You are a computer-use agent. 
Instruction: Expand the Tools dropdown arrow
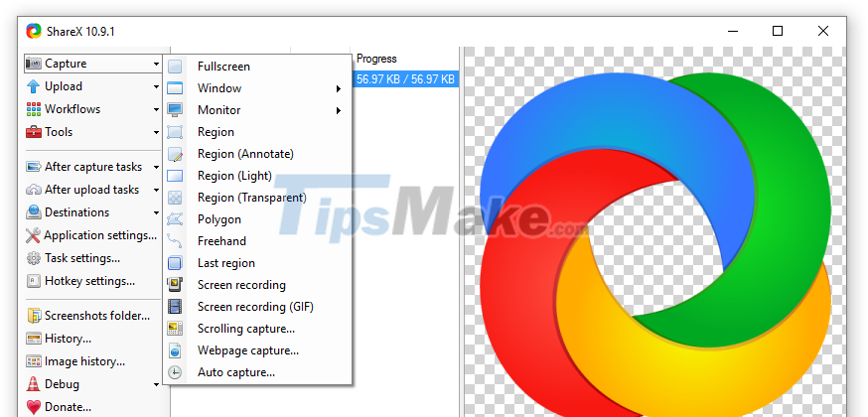tap(156, 132)
